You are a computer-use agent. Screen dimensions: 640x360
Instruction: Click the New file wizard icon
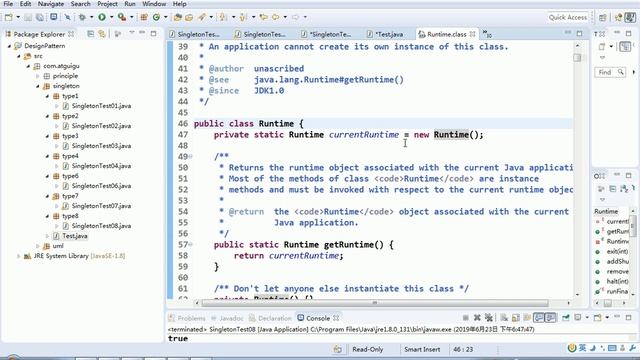click(8, 17)
